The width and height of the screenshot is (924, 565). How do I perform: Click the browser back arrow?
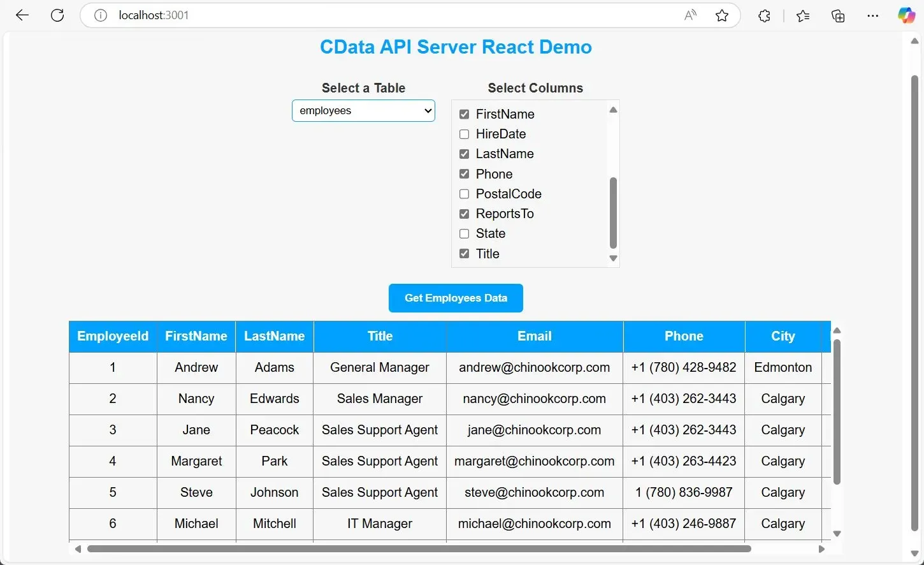(x=22, y=15)
